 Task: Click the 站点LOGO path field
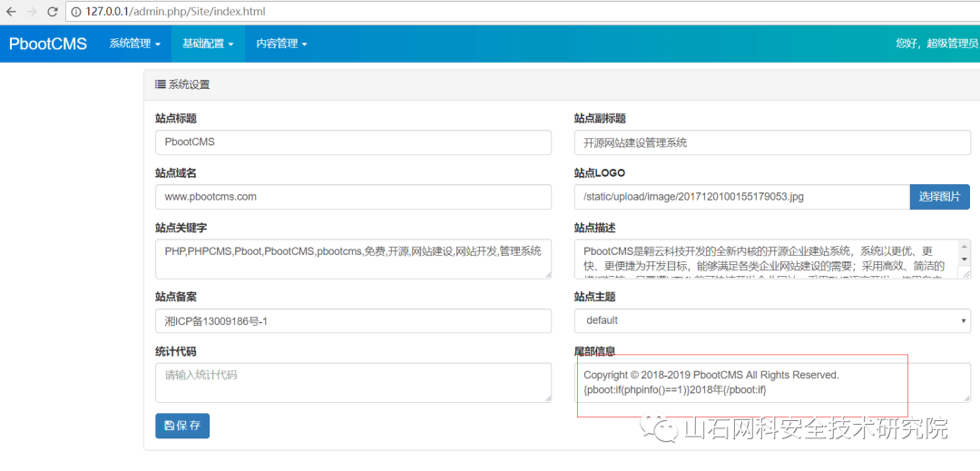[742, 197]
